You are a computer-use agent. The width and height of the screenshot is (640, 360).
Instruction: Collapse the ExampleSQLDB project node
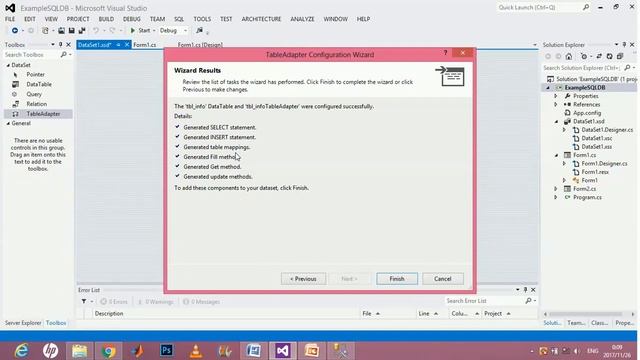[x=549, y=88]
